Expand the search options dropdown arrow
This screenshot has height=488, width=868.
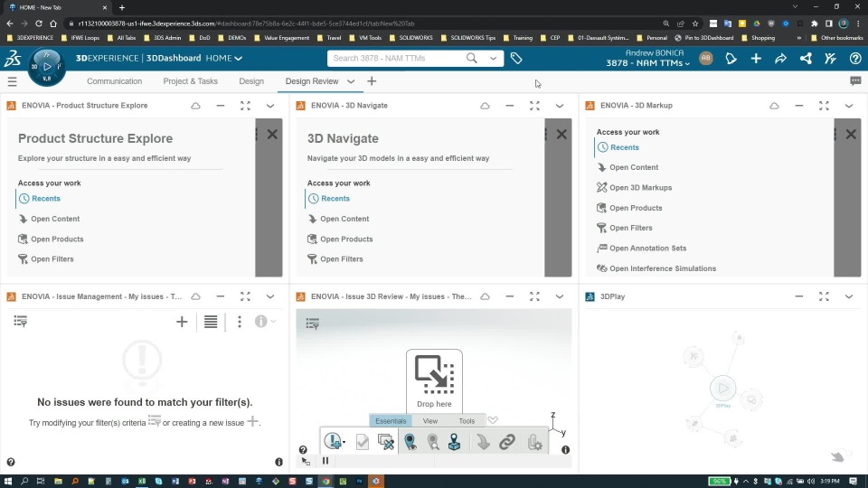tap(493, 58)
